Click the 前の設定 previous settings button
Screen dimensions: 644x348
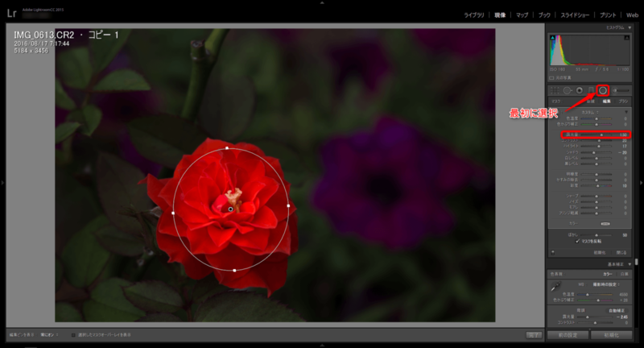click(568, 335)
